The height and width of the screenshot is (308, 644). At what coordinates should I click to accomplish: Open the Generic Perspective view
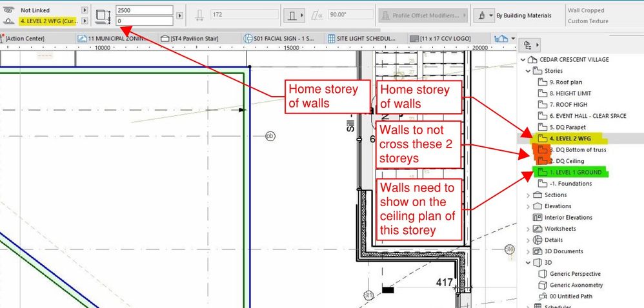pos(570,274)
